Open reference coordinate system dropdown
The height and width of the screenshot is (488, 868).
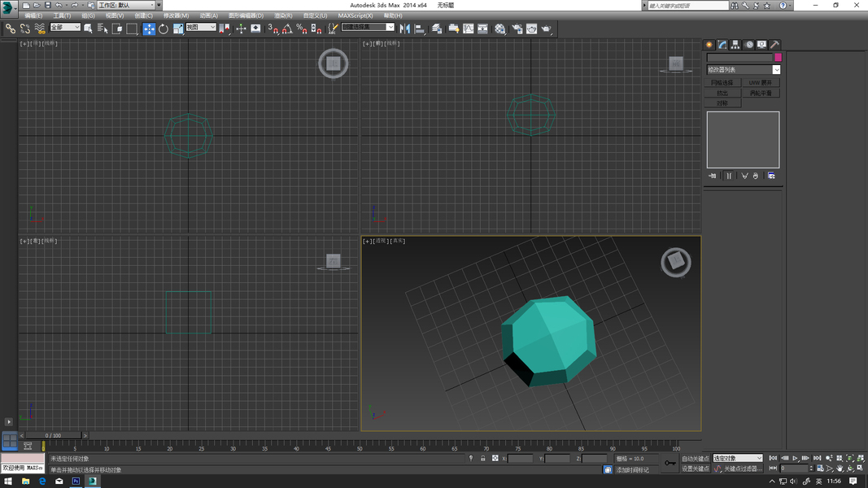click(200, 27)
